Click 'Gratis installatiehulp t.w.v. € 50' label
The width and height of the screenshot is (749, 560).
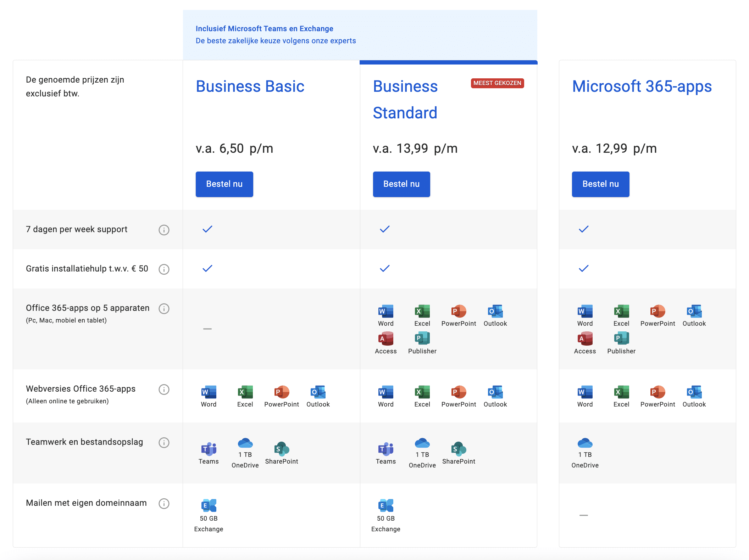[x=87, y=269]
